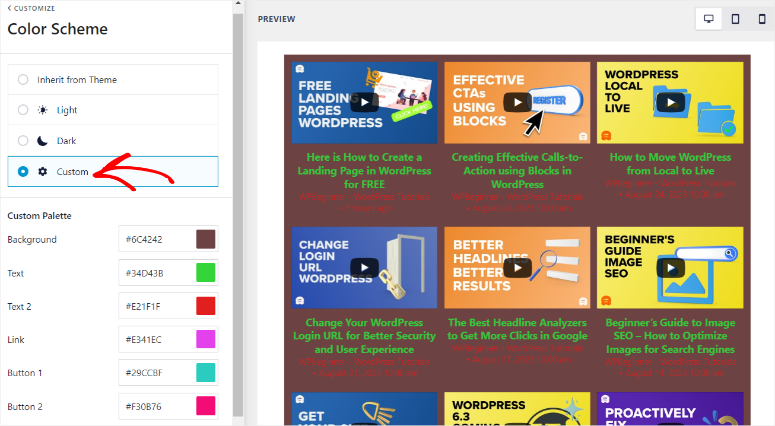Screen dimensions: 775x426
Task: Click the 'Custom Palette' heading text
Action: point(39,216)
